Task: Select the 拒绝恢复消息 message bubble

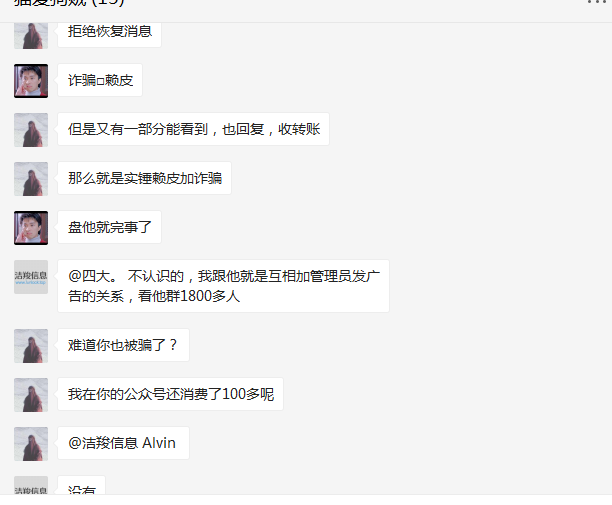Action: click(109, 35)
